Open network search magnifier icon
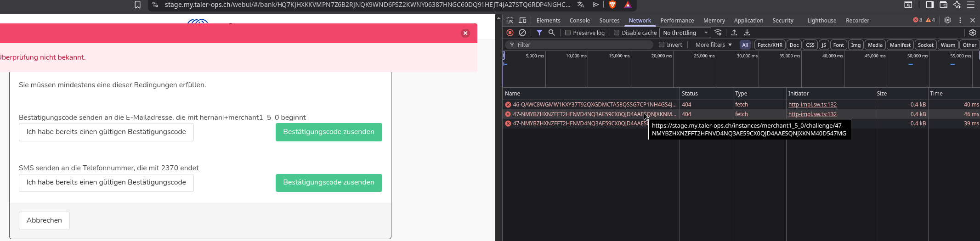980x241 pixels. [x=552, y=33]
